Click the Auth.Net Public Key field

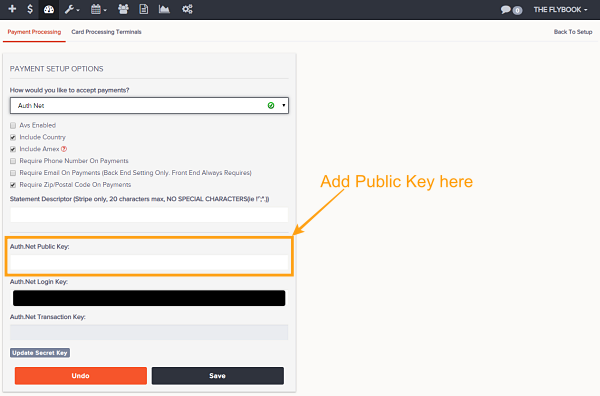(149, 262)
